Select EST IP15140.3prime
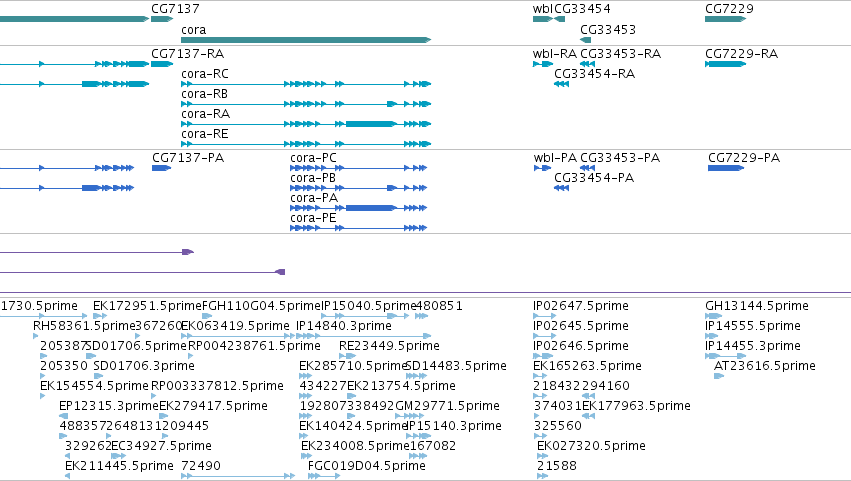The image size is (851, 481). (x=454, y=427)
